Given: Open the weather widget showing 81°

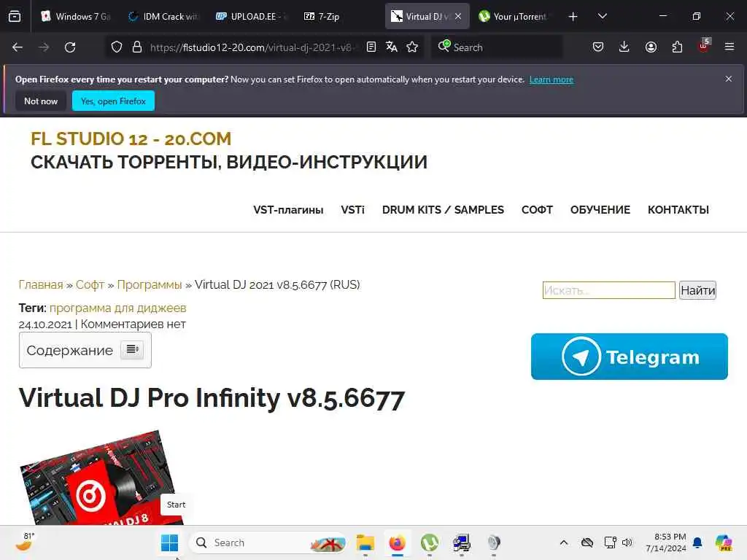Looking at the screenshot, I should 25,542.
